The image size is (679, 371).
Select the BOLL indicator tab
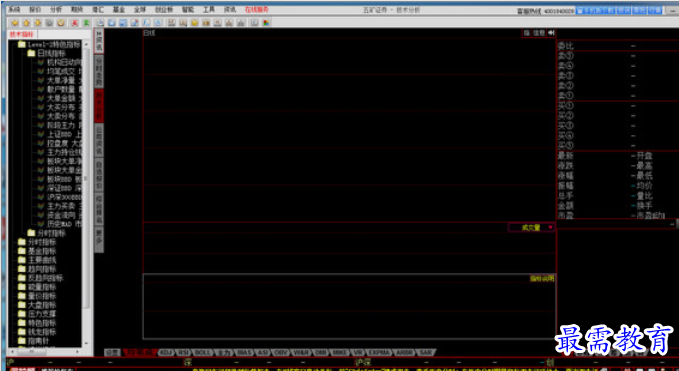point(202,353)
